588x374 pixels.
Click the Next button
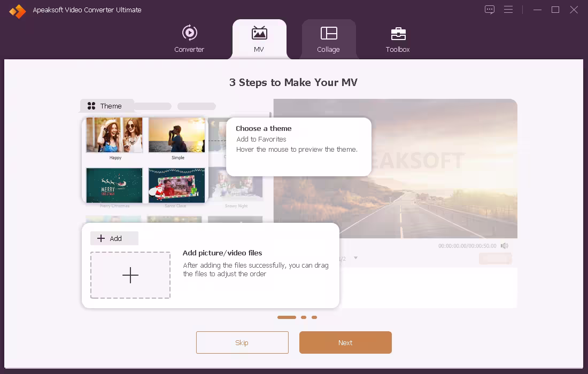coord(345,342)
